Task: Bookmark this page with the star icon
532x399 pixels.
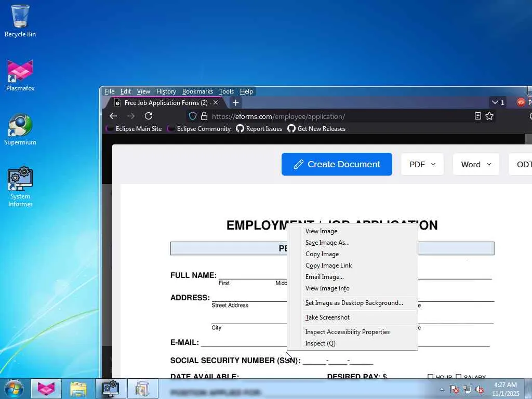Action: [489, 116]
